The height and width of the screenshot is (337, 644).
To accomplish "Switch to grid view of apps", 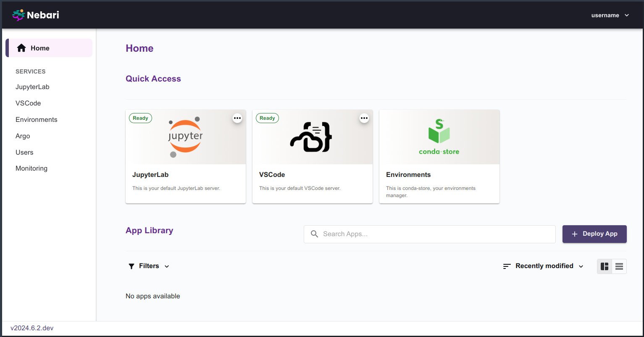I will tap(605, 266).
